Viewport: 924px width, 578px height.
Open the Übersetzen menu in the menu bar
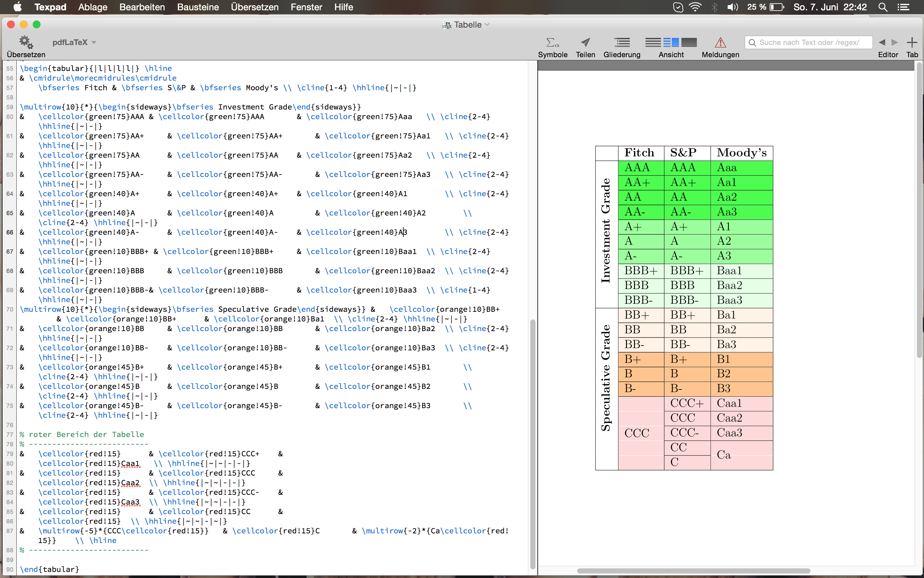(x=255, y=7)
